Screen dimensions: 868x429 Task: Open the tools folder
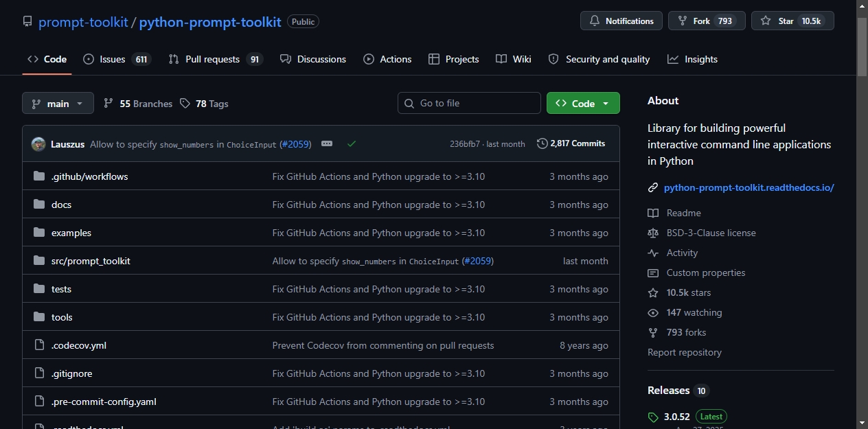62,317
